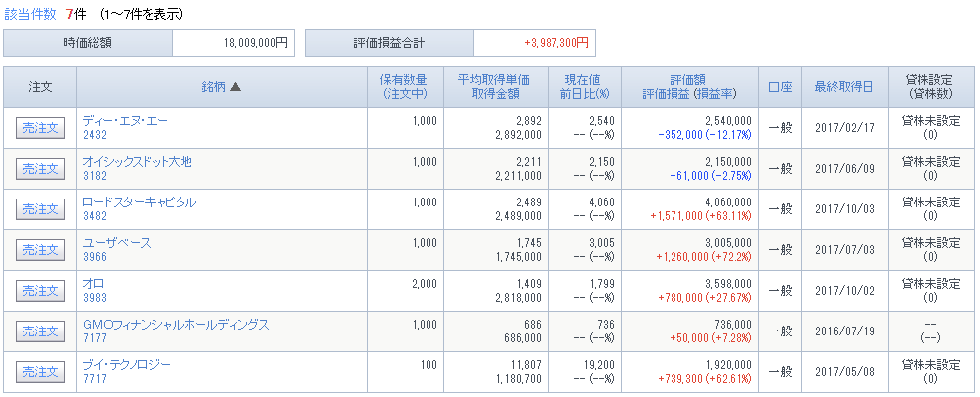This screenshot has height=397, width=980.
Task: Click last acquisition date 2017/10/02
Action: [x=845, y=290]
